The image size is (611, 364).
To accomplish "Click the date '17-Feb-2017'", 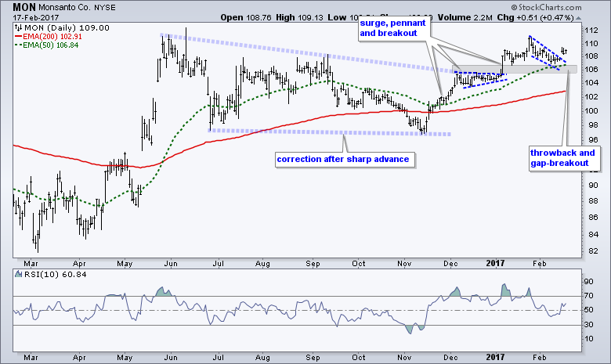I will (x=35, y=18).
